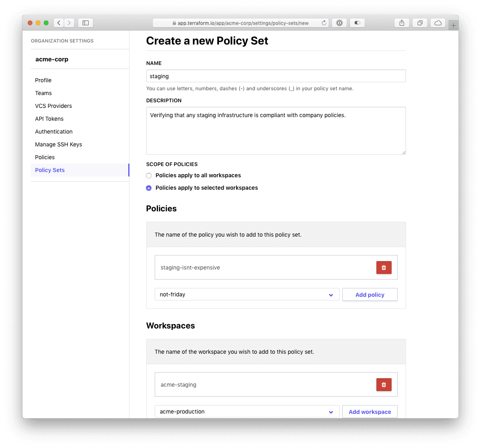
Task: Toggle the reader appearance control in the toolbar
Action: 357,23
